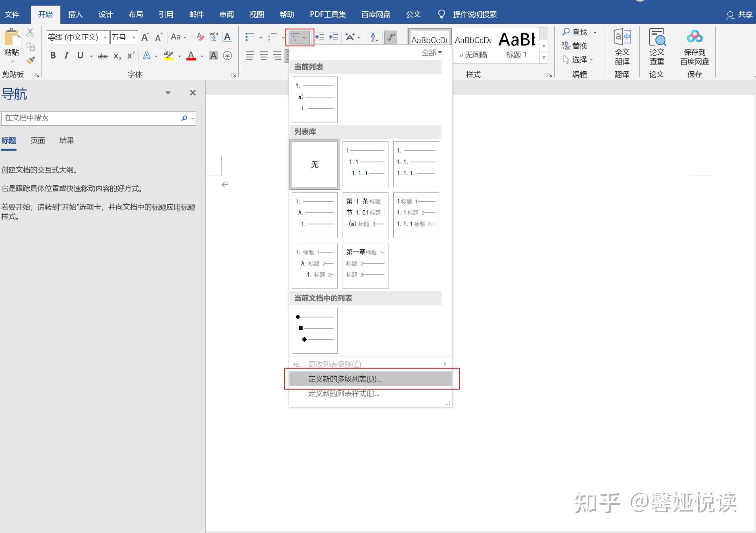Open font size combo box
Viewport: 756px width, 533px height.
tap(124, 37)
